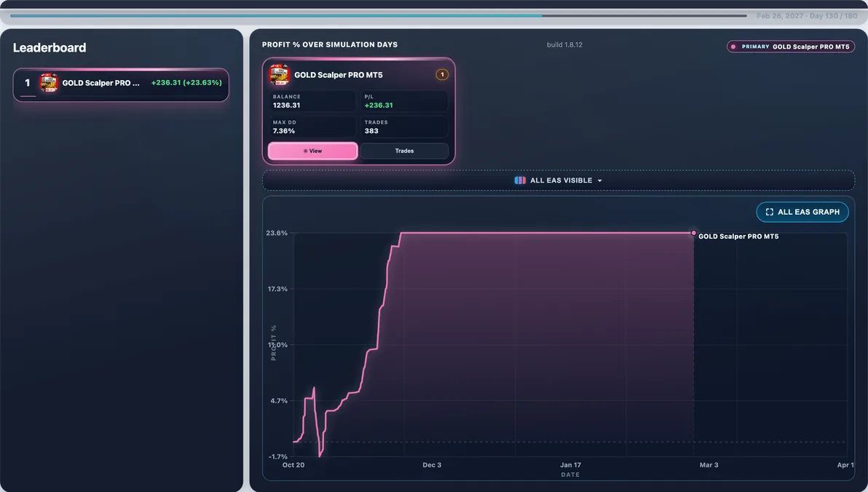Select the PRIMARY GOLD Scalper PRO MT5 badge
Screen dimensions: 868x492
(791, 47)
